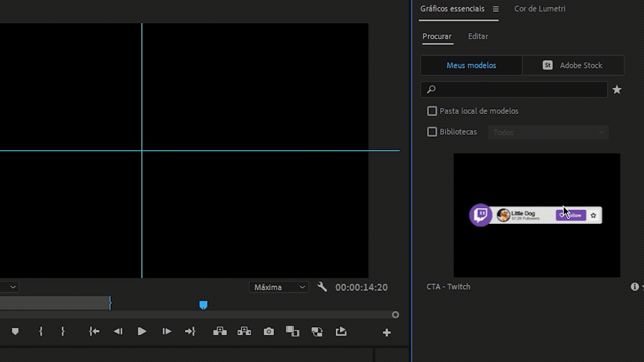
Task: Step back one frame
Action: pos(118,331)
